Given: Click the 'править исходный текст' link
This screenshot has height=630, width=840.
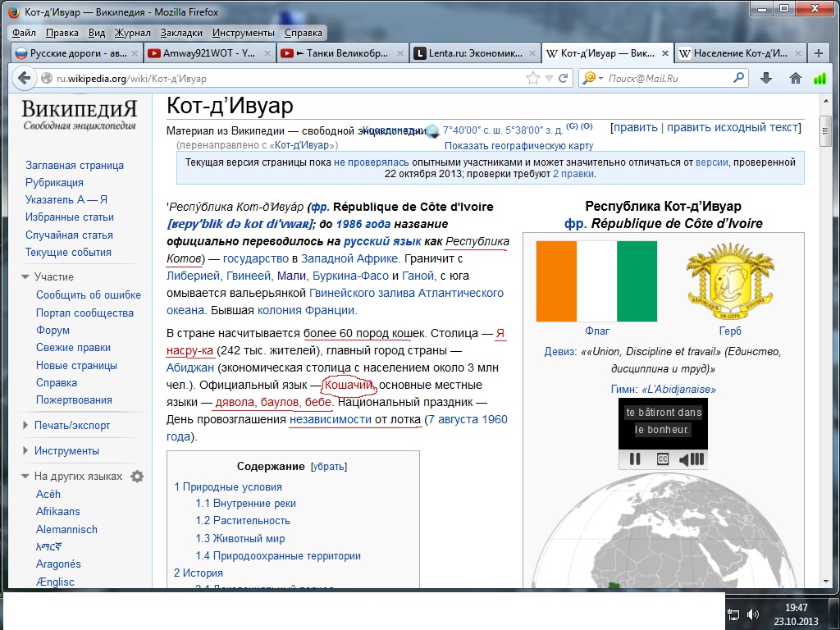Looking at the screenshot, I should 732,127.
